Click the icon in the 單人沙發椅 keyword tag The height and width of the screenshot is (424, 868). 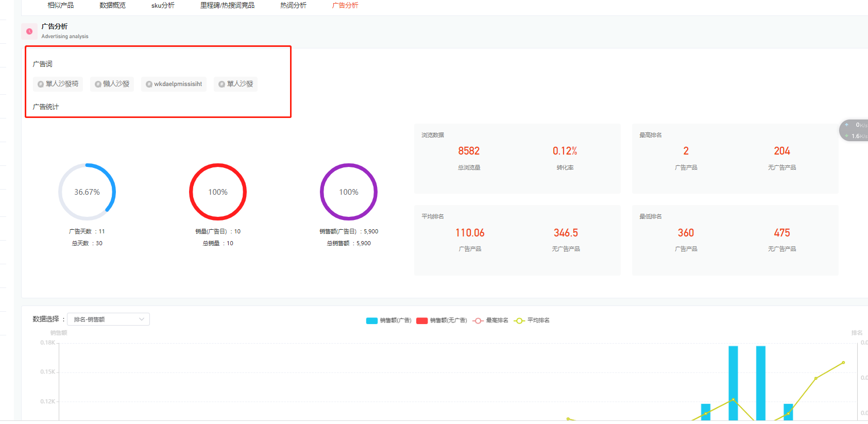41,84
